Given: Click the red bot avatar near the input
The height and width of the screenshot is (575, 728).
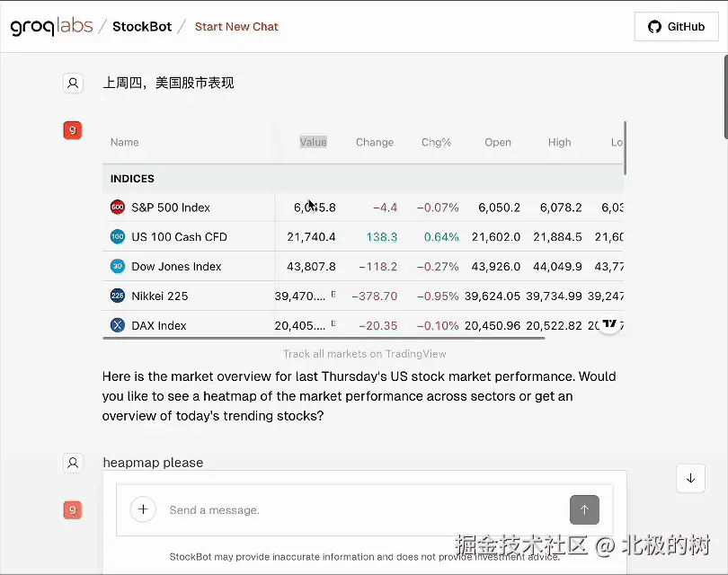Looking at the screenshot, I should click(x=73, y=510).
